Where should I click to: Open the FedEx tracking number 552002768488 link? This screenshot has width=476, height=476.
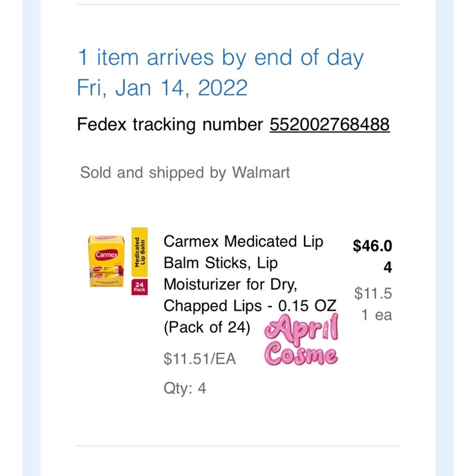coord(329,125)
